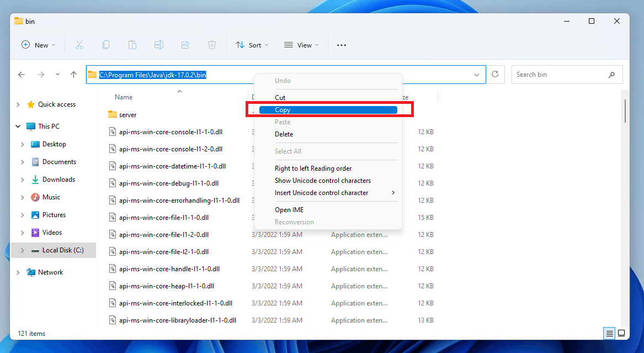This screenshot has height=353, width=644.
Task: Go up one folder level
Action: pyautogui.click(x=73, y=75)
